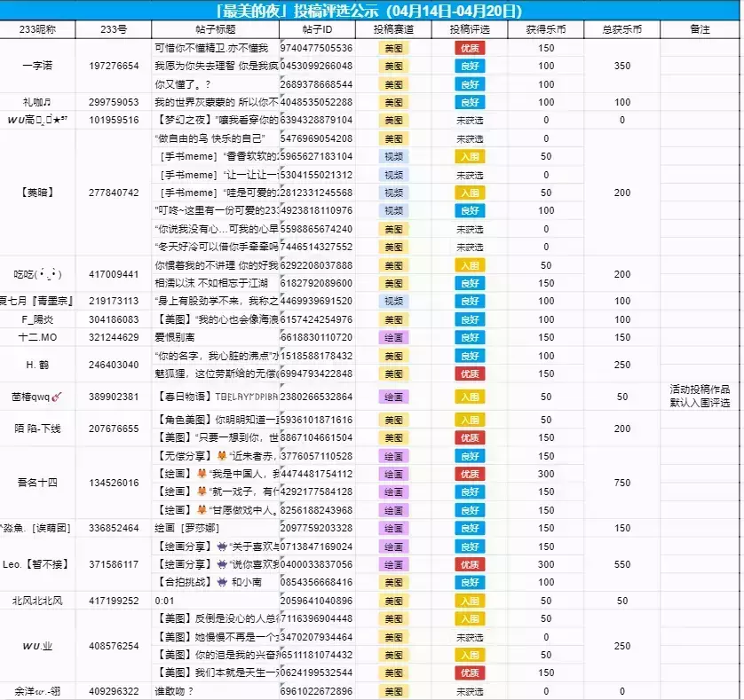Screen dimensions: 744x700
Task: Select post ID 6961022672896
Action: [x=316, y=691]
